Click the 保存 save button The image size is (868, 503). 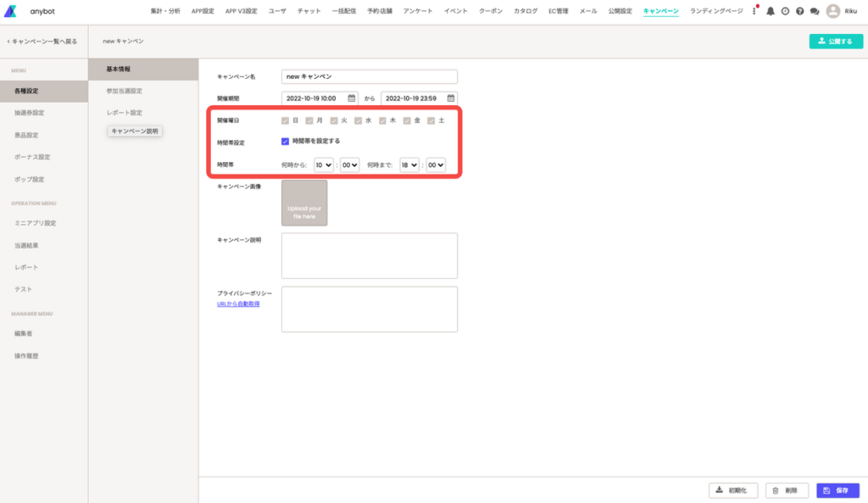837,490
